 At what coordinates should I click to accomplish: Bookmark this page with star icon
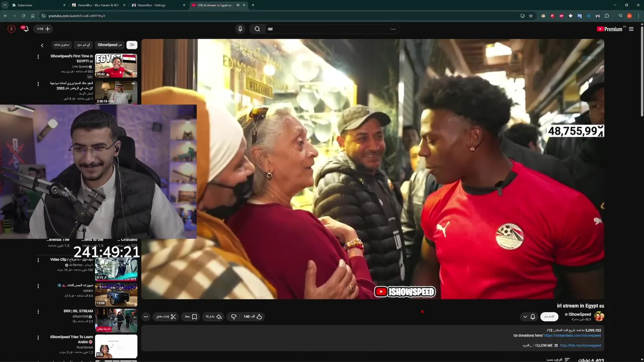coord(530,16)
